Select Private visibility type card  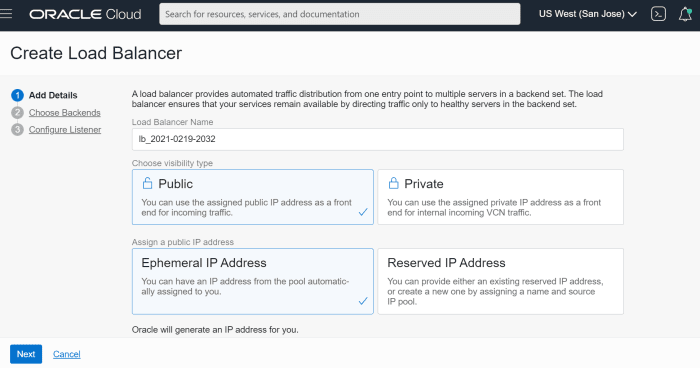[500, 197]
